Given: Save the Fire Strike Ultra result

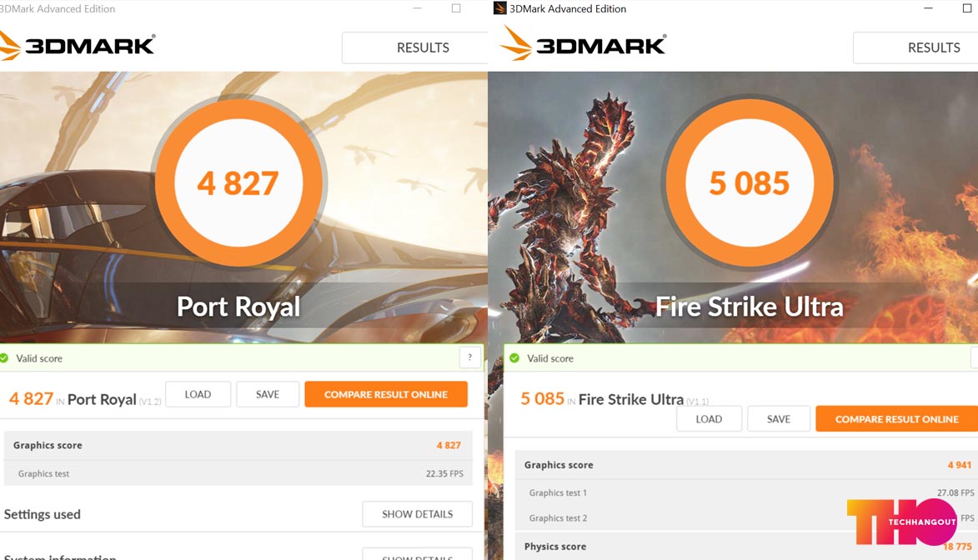Looking at the screenshot, I should (779, 419).
